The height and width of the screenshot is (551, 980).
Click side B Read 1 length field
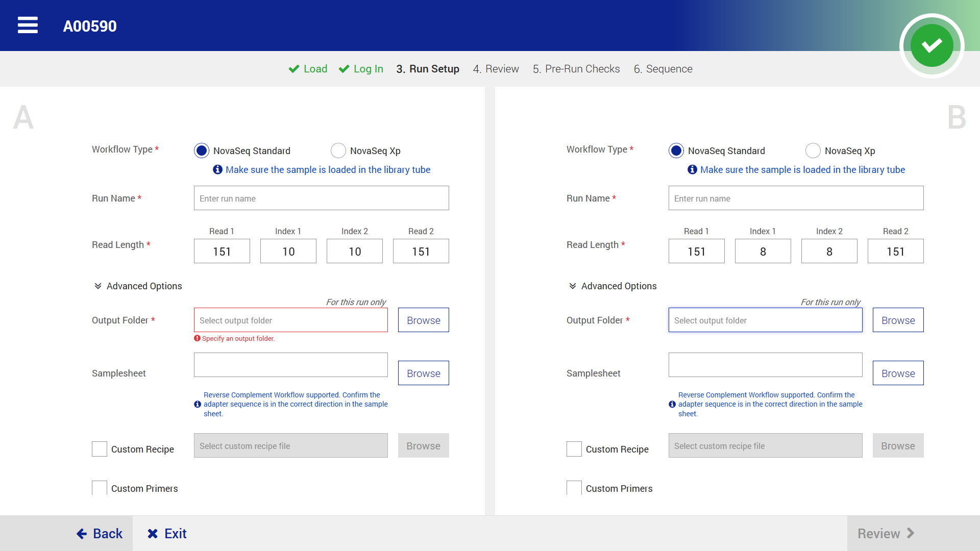(x=697, y=251)
